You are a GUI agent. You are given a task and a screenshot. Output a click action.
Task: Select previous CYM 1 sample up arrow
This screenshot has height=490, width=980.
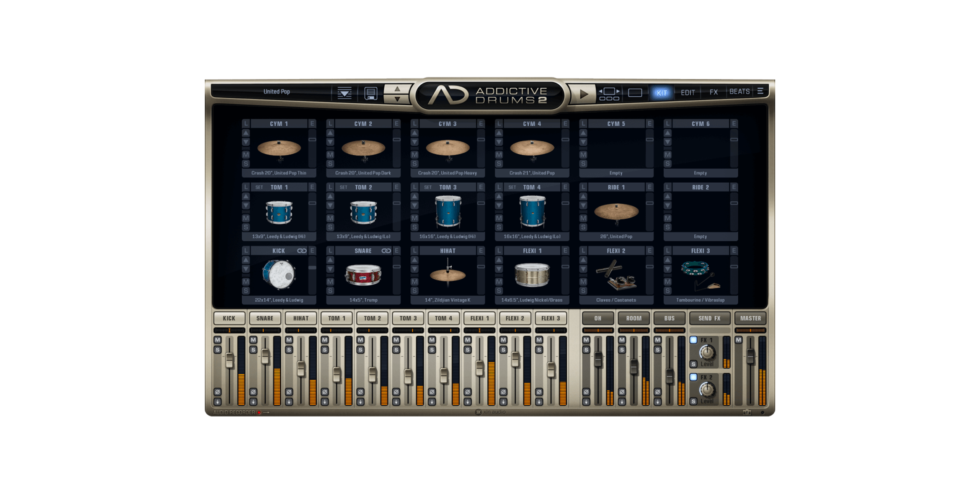point(246,133)
